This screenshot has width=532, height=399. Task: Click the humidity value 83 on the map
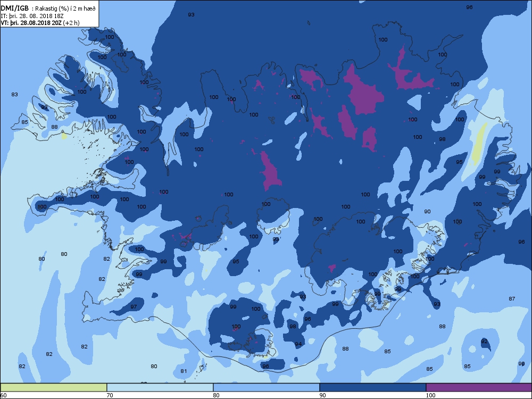pos(14,95)
